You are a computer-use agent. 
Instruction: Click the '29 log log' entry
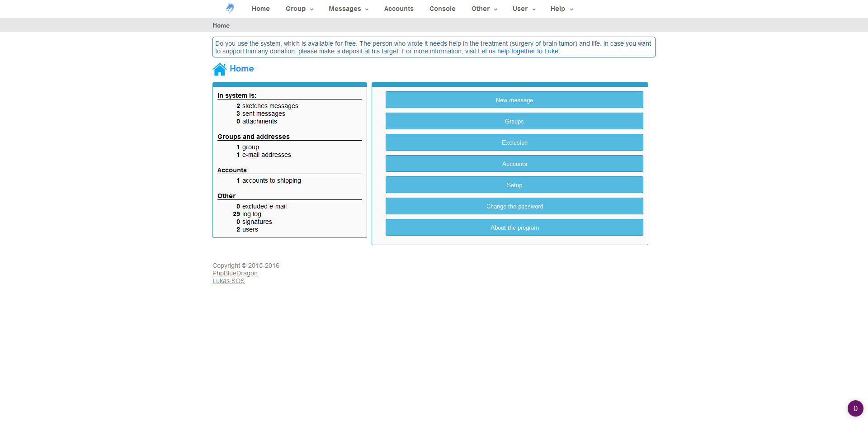tap(247, 214)
